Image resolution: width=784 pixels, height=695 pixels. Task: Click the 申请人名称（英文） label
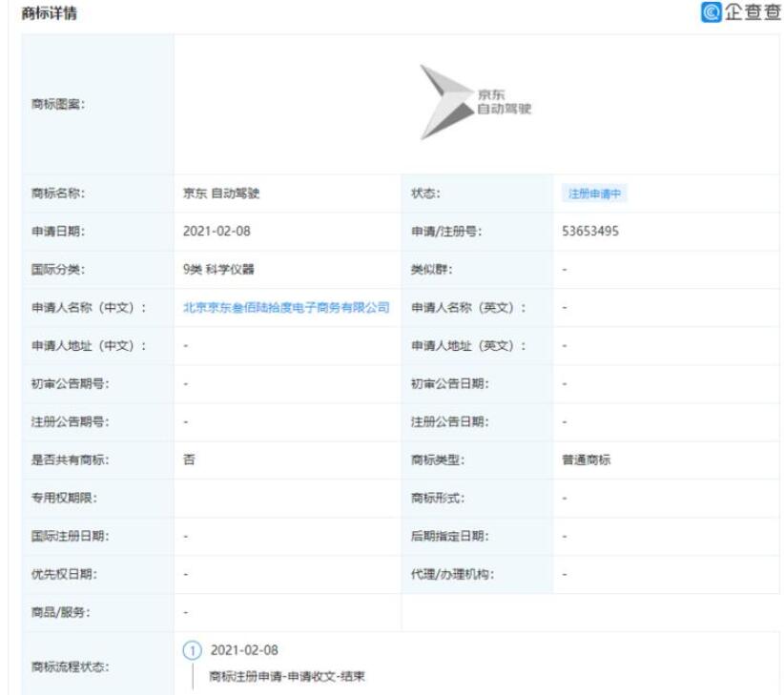[468, 307]
